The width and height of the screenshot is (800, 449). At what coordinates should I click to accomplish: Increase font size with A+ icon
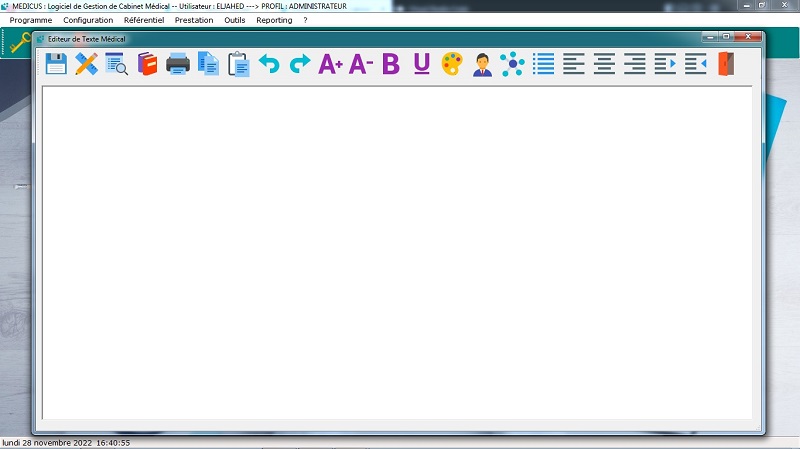coord(330,64)
